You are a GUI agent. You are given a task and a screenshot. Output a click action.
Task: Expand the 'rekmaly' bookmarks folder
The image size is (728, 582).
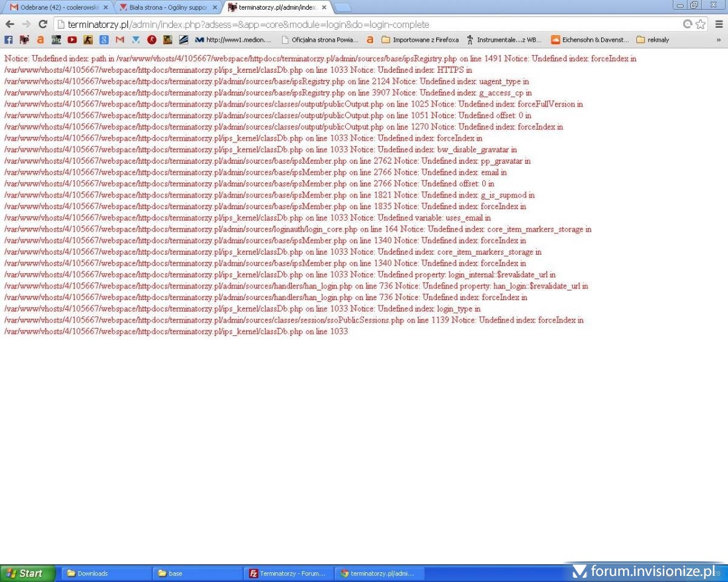pyautogui.click(x=653, y=39)
